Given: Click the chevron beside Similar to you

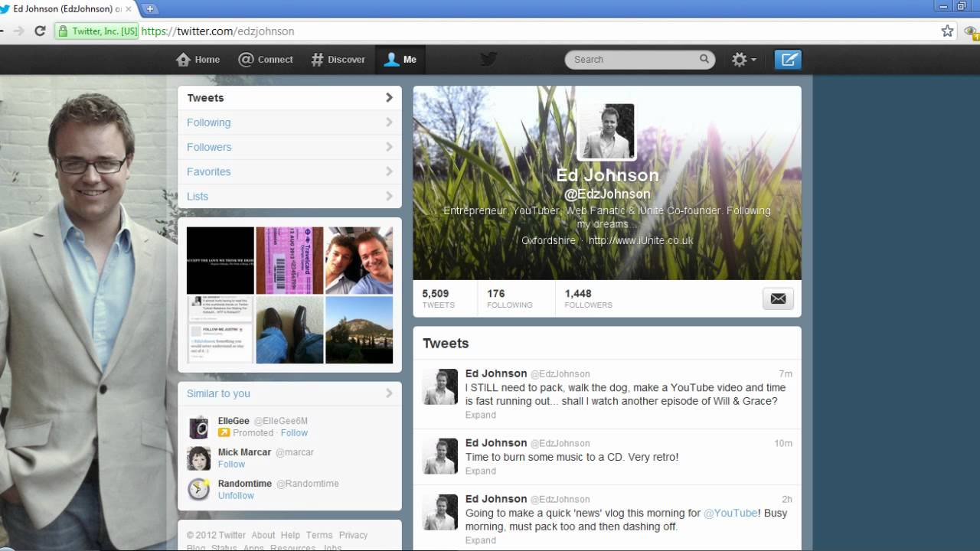Looking at the screenshot, I should 389,393.
